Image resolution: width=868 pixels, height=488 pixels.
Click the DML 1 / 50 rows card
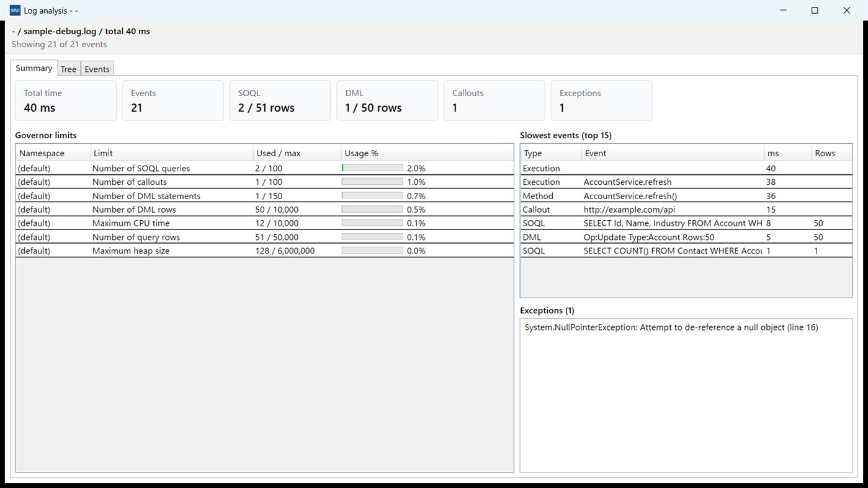point(387,100)
